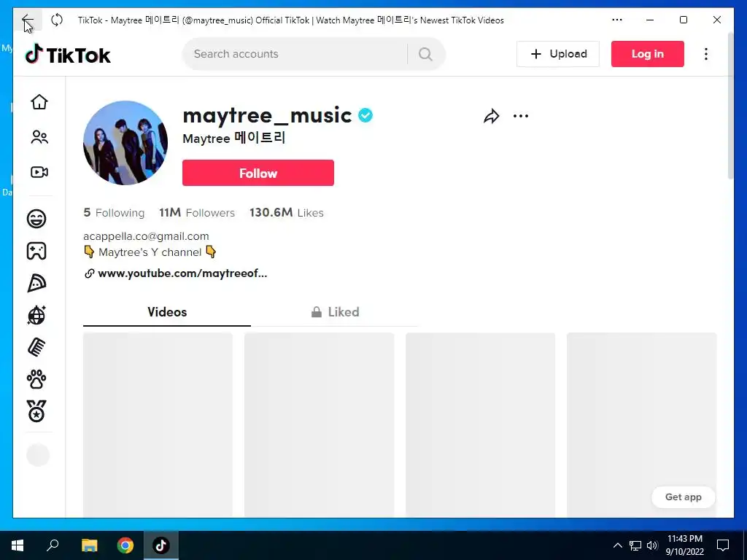
Task: Select the Sports medal category icon
Action: pos(36,411)
